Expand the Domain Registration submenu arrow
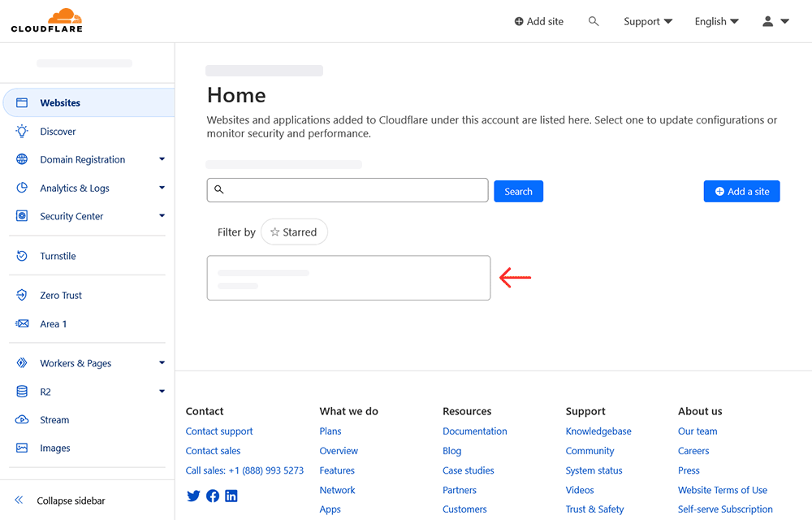 (162, 159)
